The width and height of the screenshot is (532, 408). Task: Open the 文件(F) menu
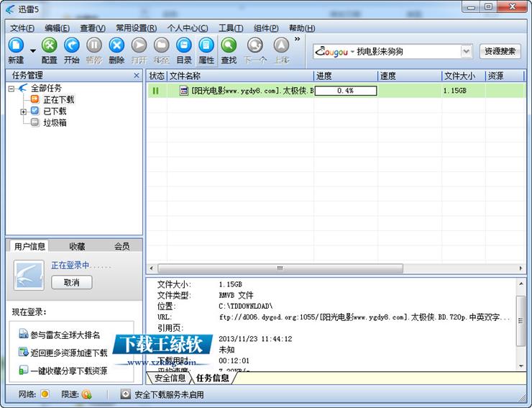[x=22, y=28]
